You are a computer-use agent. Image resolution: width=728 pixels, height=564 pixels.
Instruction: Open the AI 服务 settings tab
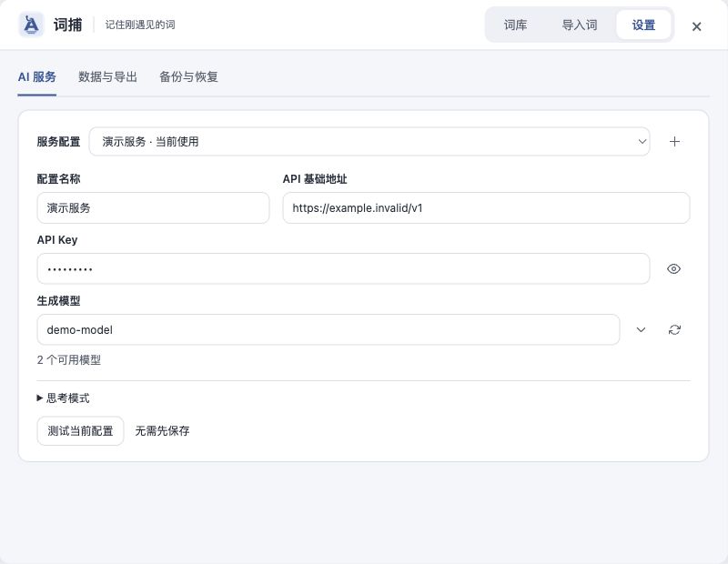coord(37,77)
